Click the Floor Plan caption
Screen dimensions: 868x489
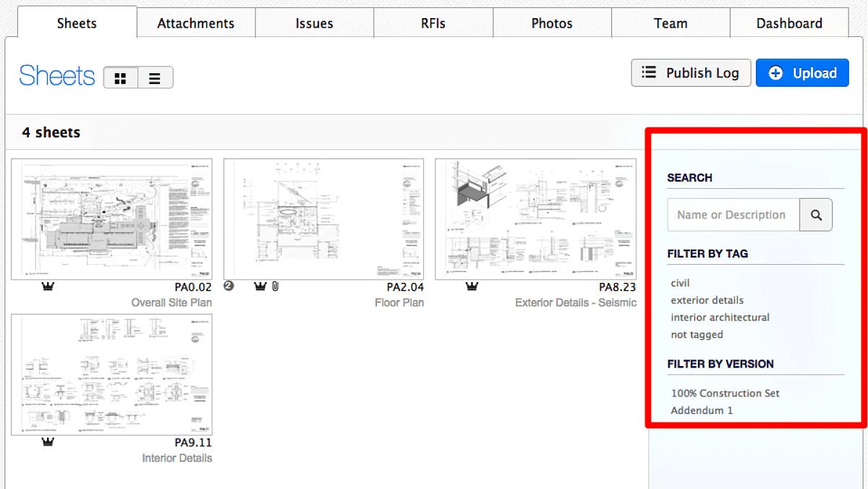(399, 302)
